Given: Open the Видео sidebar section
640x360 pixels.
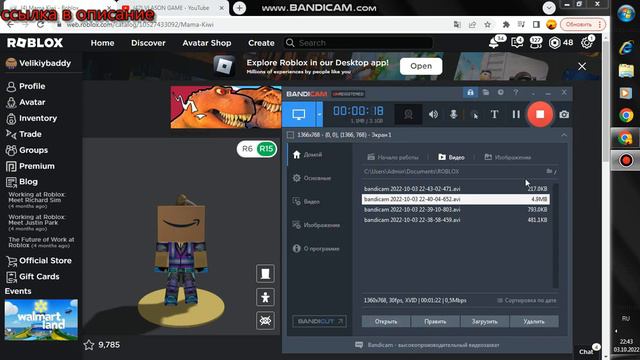Looking at the screenshot, I should coord(306,202).
